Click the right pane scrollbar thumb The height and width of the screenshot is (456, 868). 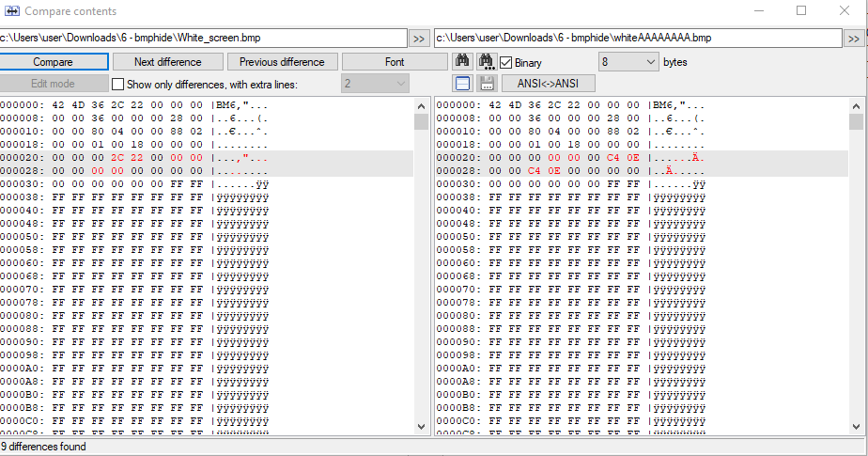click(x=857, y=121)
